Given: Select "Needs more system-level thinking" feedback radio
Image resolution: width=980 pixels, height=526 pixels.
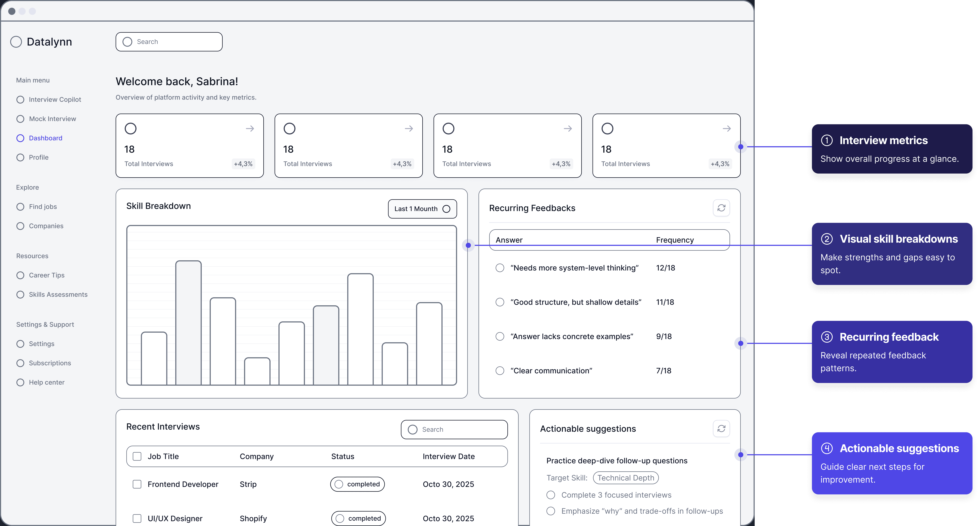Looking at the screenshot, I should click(x=500, y=268).
